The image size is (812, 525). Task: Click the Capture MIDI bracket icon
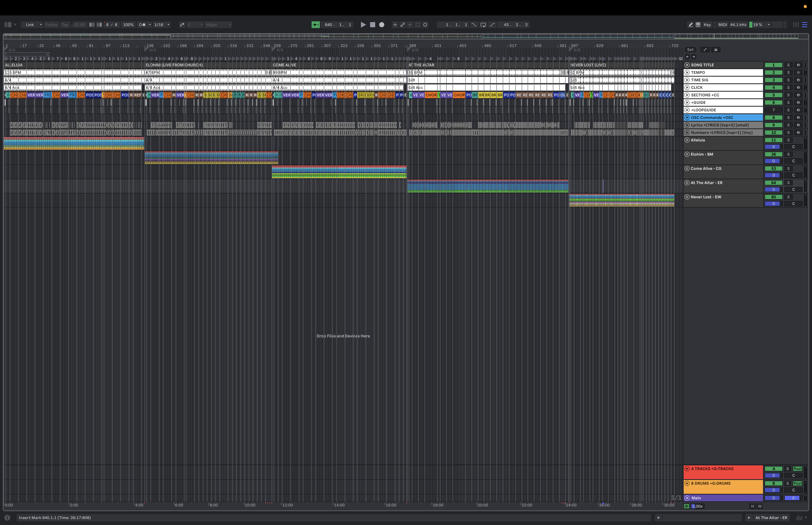click(x=417, y=24)
